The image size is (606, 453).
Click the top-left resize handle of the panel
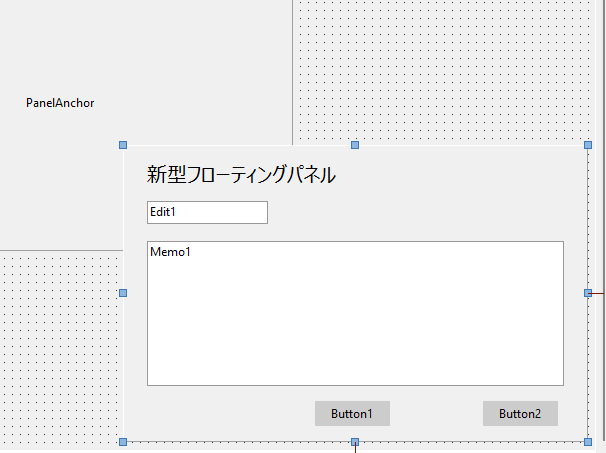pyautogui.click(x=124, y=146)
